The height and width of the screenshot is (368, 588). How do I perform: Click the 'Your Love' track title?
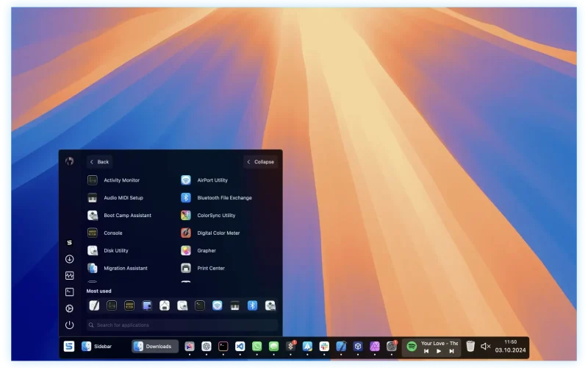[x=439, y=344]
